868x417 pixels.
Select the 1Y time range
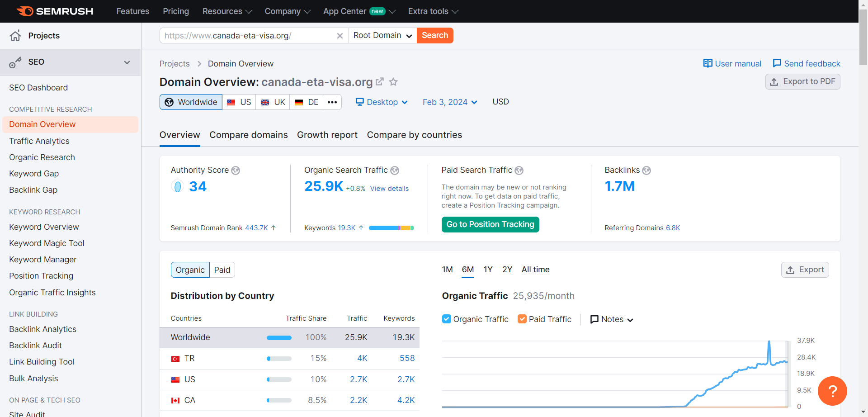coord(488,270)
